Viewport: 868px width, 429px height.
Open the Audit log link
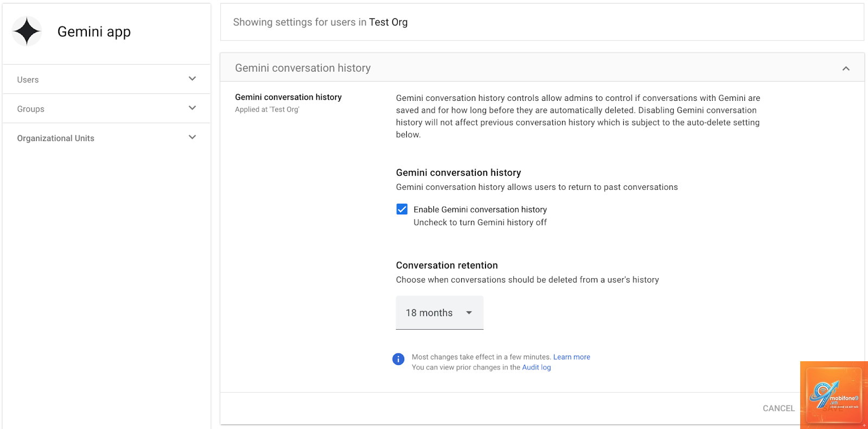pos(537,367)
